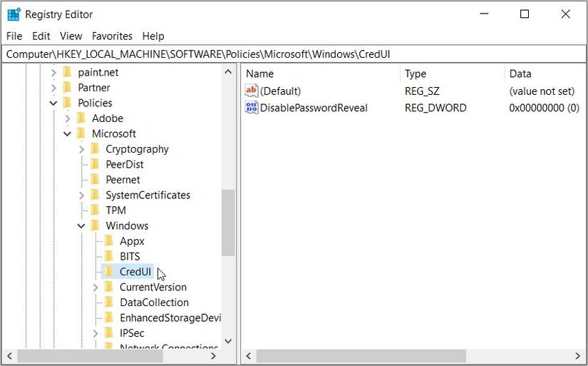
Task: Click the Peernet folder icon
Action: [x=96, y=180]
